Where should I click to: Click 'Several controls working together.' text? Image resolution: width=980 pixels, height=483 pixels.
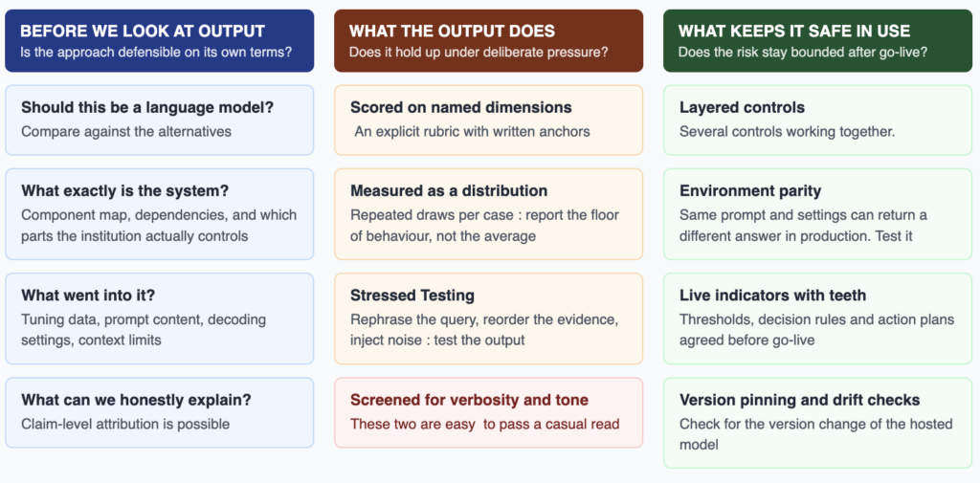point(788,132)
